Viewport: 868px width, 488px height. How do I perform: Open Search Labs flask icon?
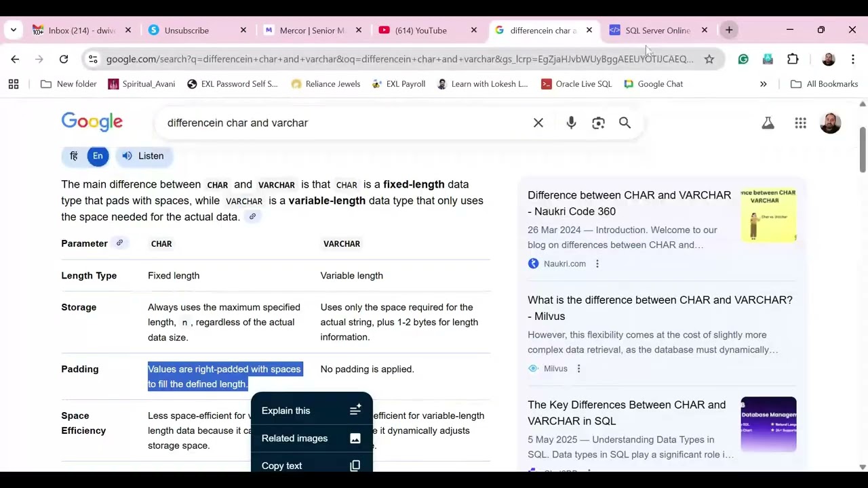click(x=768, y=123)
